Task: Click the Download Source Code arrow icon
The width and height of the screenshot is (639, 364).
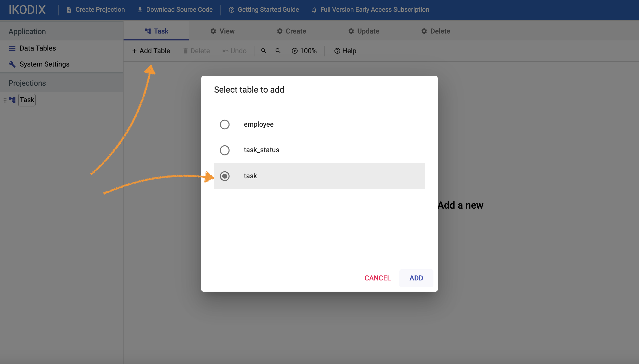Action: point(140,10)
